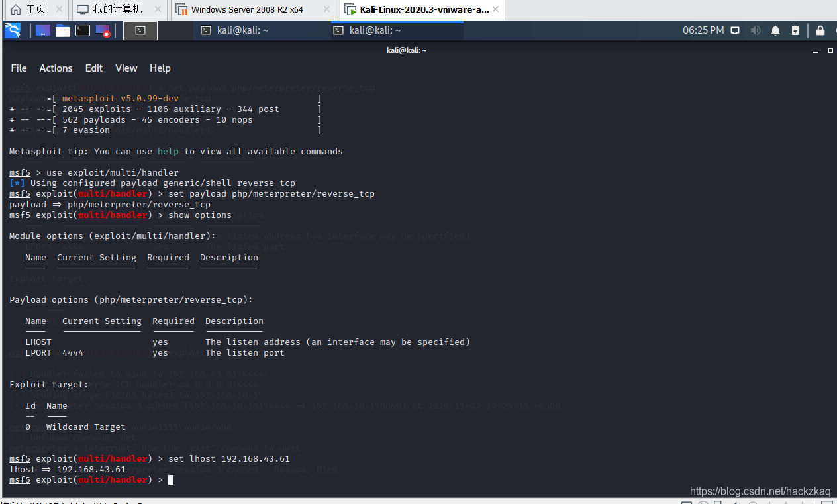Screen dimensions: 837x504
Task: Click 'Module options (exploit/multi/handler):' heading
Action: (113, 236)
